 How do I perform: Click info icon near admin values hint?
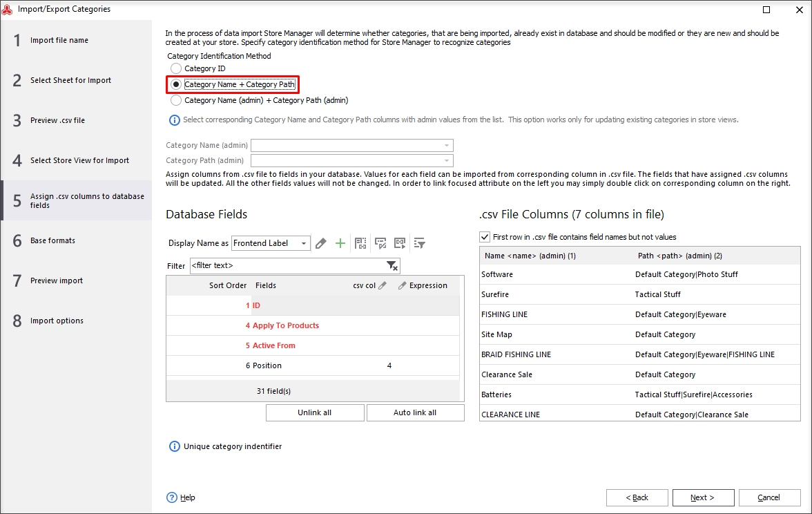click(175, 120)
